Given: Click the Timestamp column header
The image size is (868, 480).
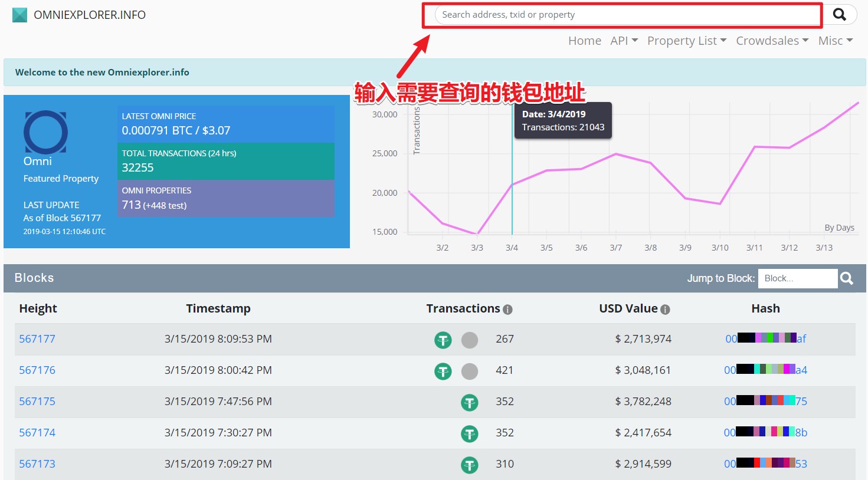Looking at the screenshot, I should coord(218,308).
